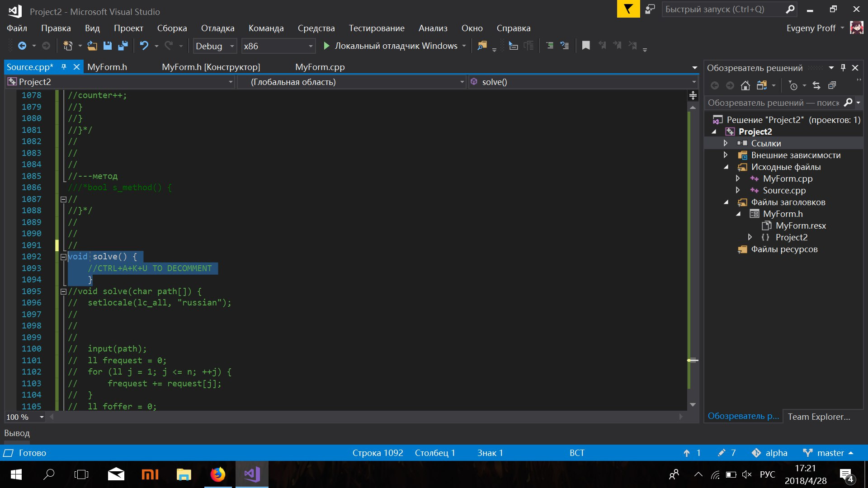Click the Solution Explorer search field

pos(774,103)
